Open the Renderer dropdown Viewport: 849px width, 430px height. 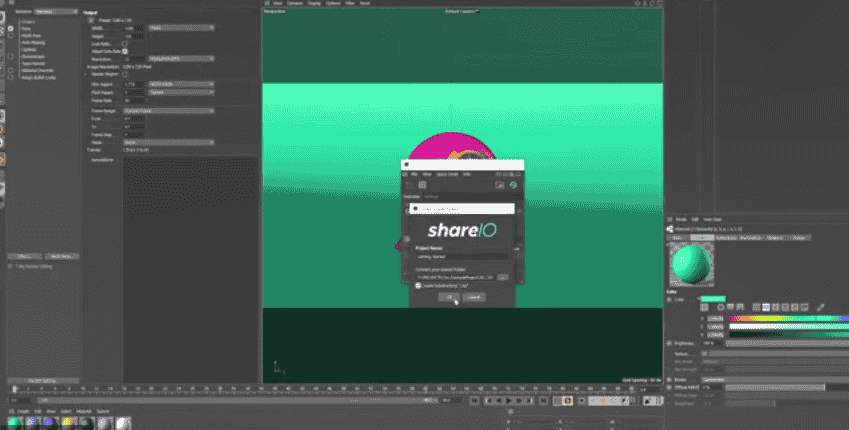[x=56, y=11]
